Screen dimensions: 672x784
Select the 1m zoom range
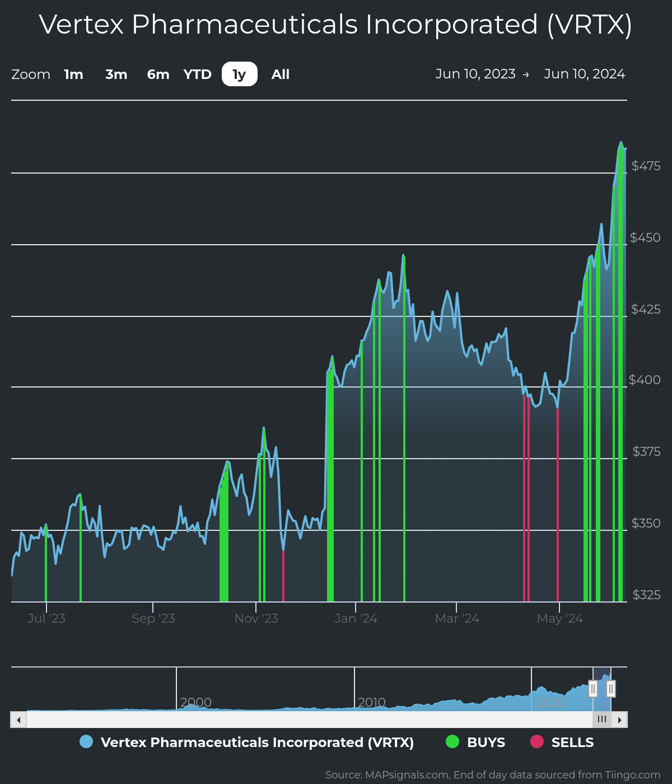point(73,74)
